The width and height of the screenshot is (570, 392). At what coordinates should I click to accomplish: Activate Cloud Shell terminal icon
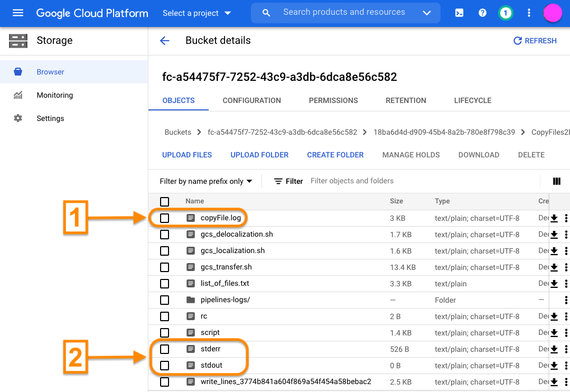[x=459, y=13]
